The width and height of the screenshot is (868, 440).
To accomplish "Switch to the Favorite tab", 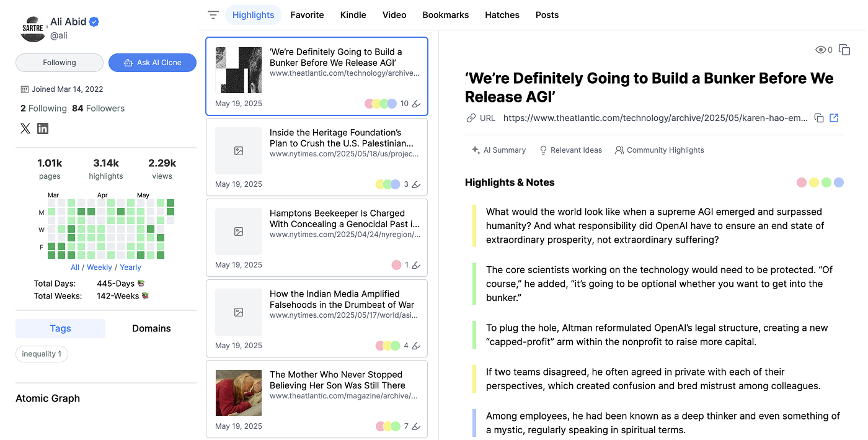I will click(307, 15).
